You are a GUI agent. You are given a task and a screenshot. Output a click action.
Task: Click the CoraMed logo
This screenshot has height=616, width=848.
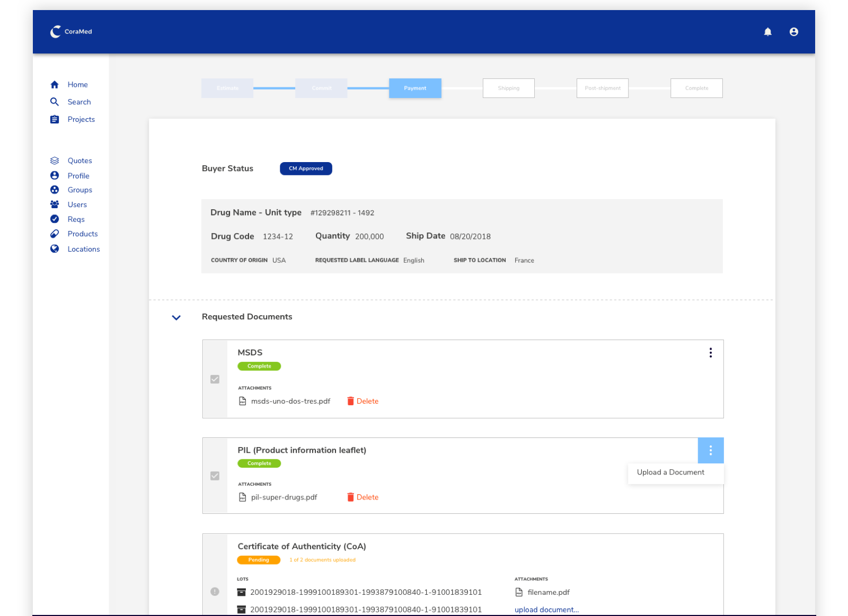pos(71,32)
